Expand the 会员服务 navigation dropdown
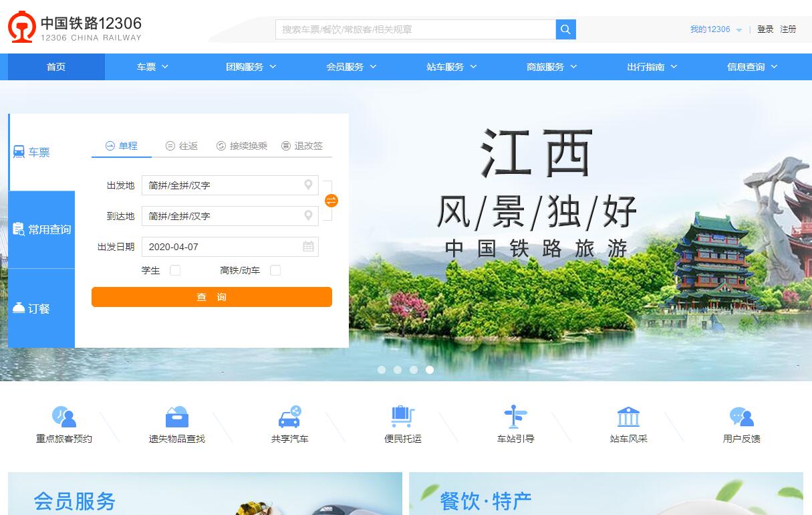The width and height of the screenshot is (812, 515). click(352, 67)
